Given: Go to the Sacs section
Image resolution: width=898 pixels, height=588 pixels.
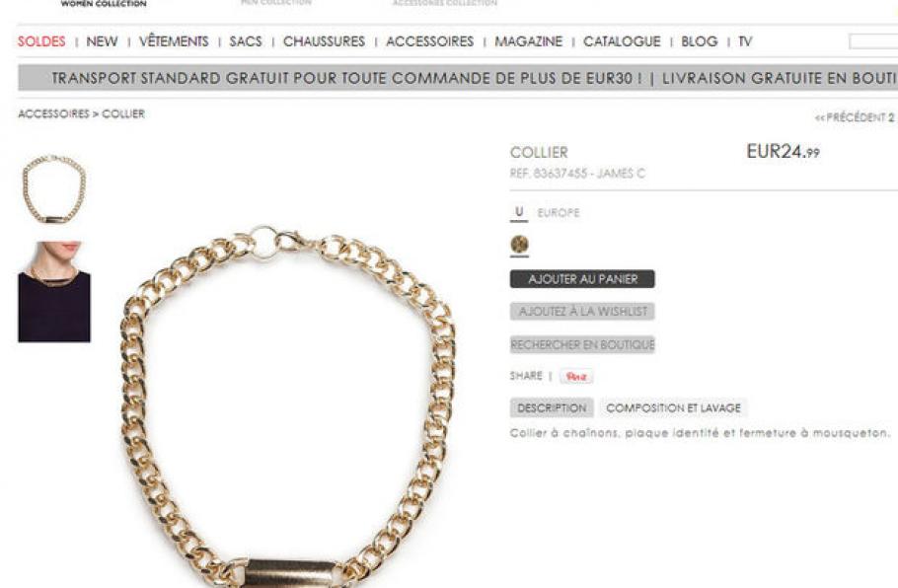Looking at the screenshot, I should 246,41.
